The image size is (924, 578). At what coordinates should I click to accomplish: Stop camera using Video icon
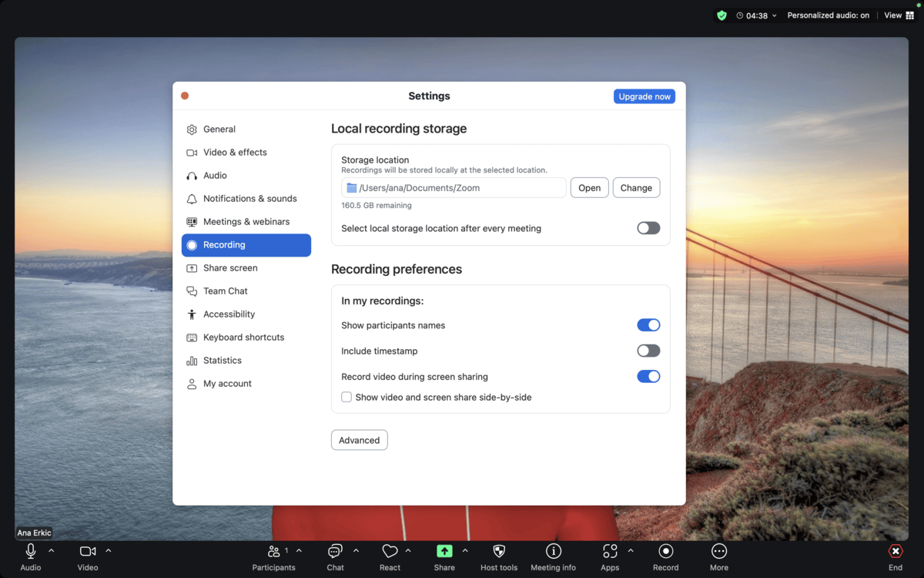(88, 551)
